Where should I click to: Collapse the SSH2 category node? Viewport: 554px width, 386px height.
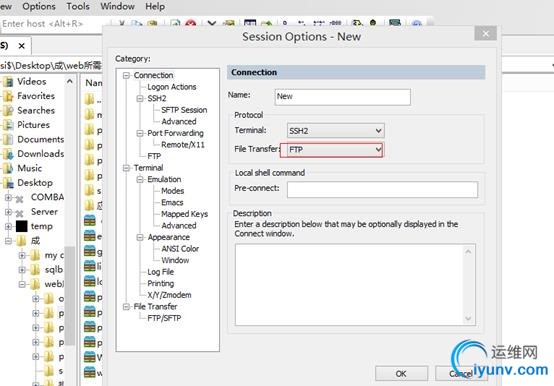140,99
